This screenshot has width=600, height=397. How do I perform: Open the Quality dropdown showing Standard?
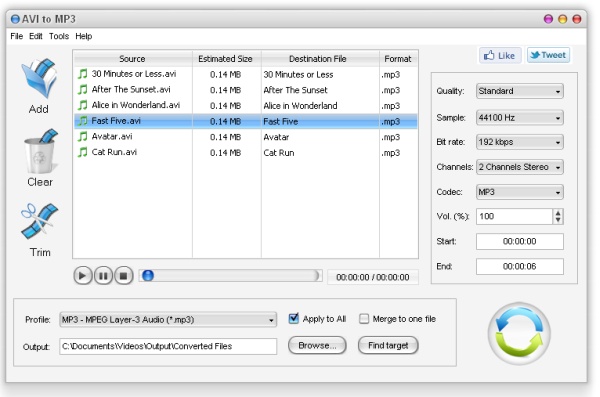pyautogui.click(x=520, y=91)
